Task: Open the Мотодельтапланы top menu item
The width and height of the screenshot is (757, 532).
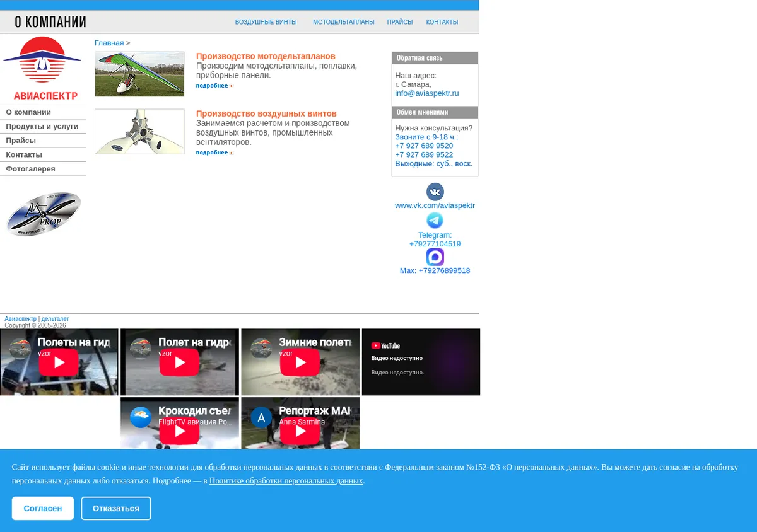Action: pos(343,22)
